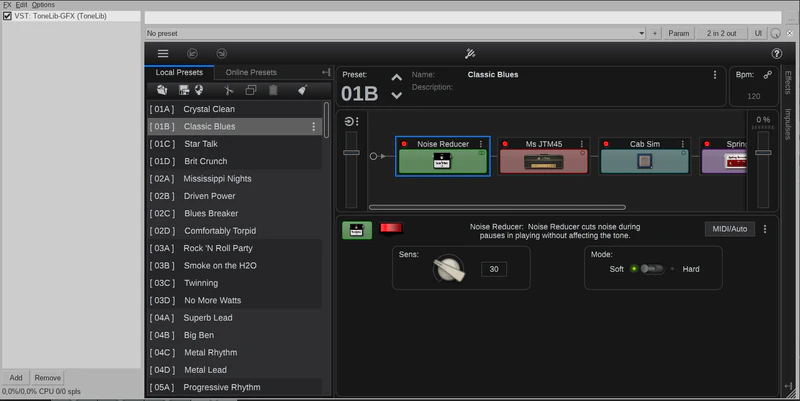Toggle Noise Reducer red bypass LED in chain
This screenshot has width=800, height=401.
(404, 144)
